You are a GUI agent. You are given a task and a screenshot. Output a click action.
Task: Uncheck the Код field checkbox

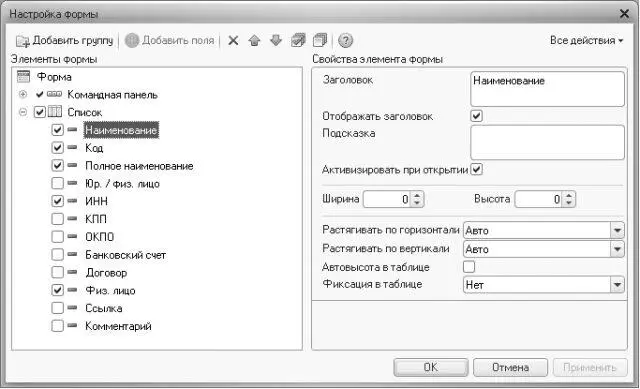[x=58, y=147]
